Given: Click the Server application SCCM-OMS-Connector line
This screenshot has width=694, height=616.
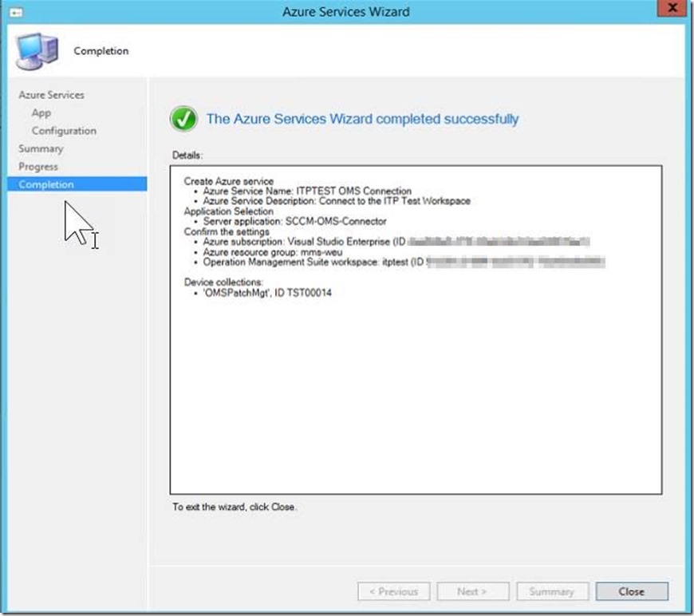Looking at the screenshot, I should click(x=294, y=221).
